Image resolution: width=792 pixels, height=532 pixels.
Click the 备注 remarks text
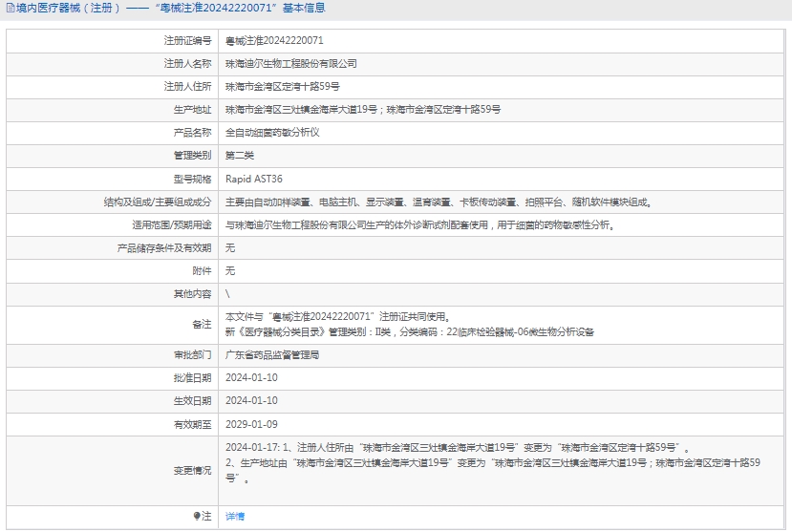(409, 324)
